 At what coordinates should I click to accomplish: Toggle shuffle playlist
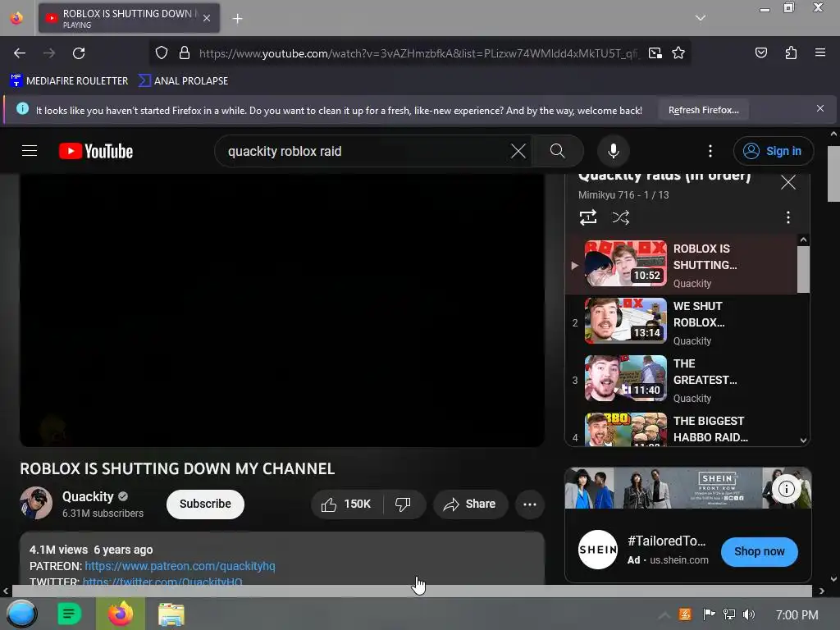(620, 217)
